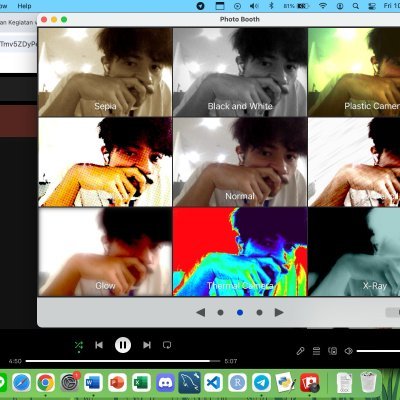400x400 pixels.
Task: Show battery status at 81%
Action: click(x=296, y=6)
